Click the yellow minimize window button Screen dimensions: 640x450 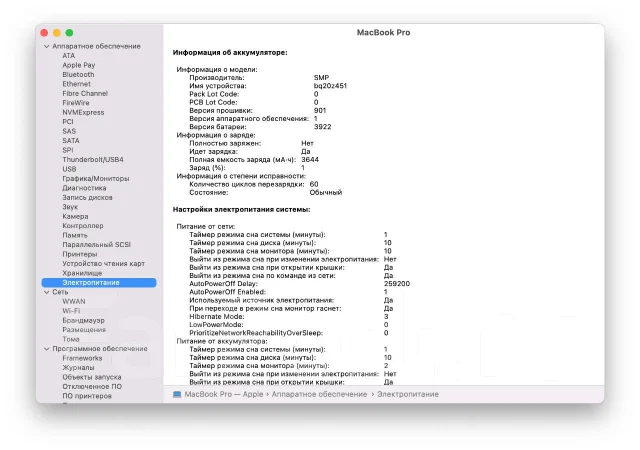click(x=57, y=33)
